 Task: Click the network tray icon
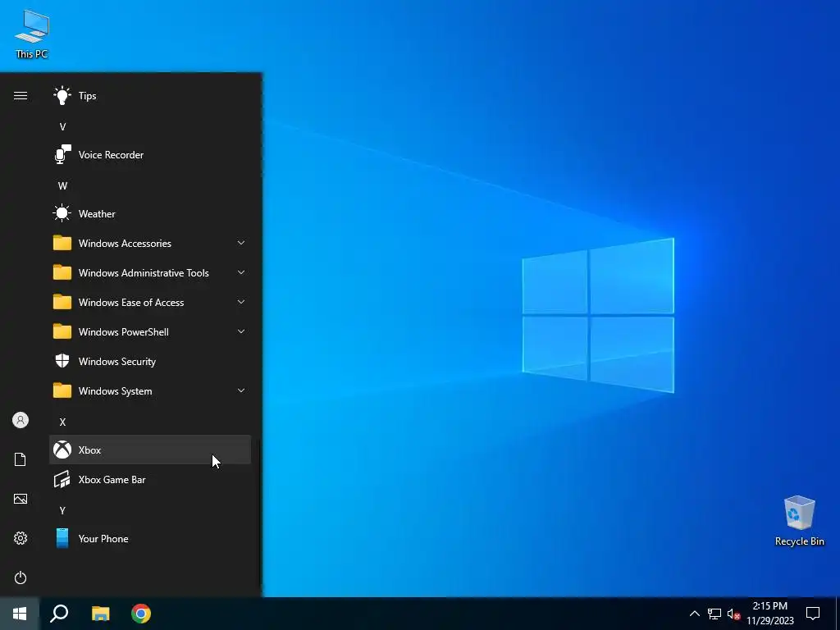(x=714, y=614)
